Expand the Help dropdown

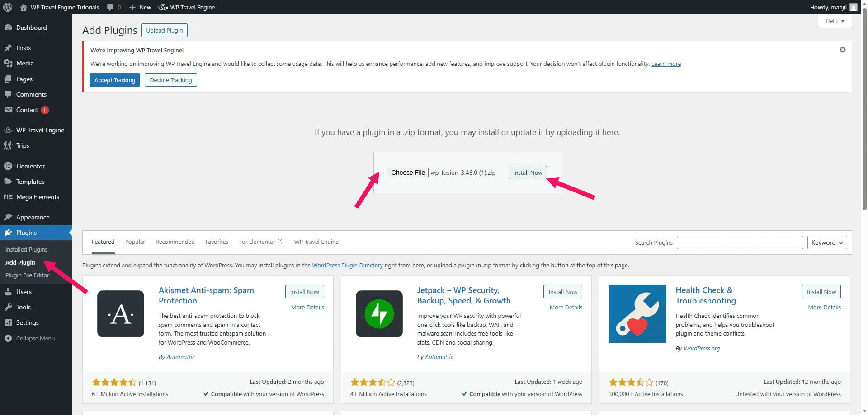[x=834, y=21]
